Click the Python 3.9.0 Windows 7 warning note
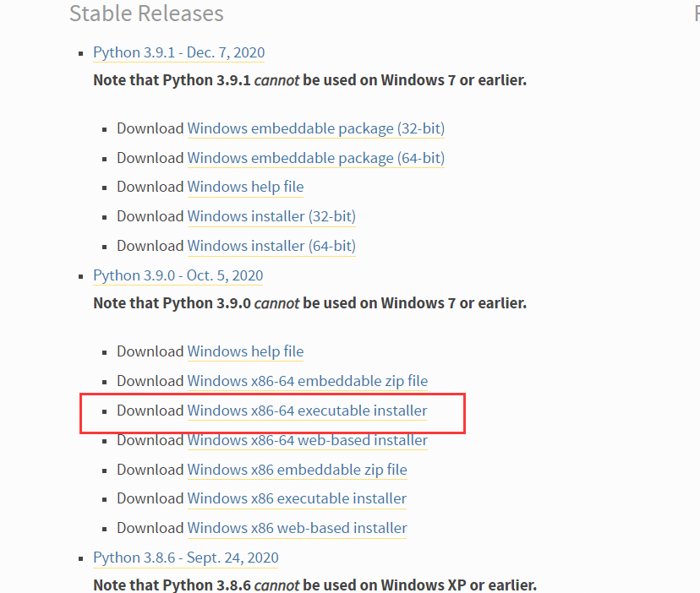700x593 pixels. (309, 303)
